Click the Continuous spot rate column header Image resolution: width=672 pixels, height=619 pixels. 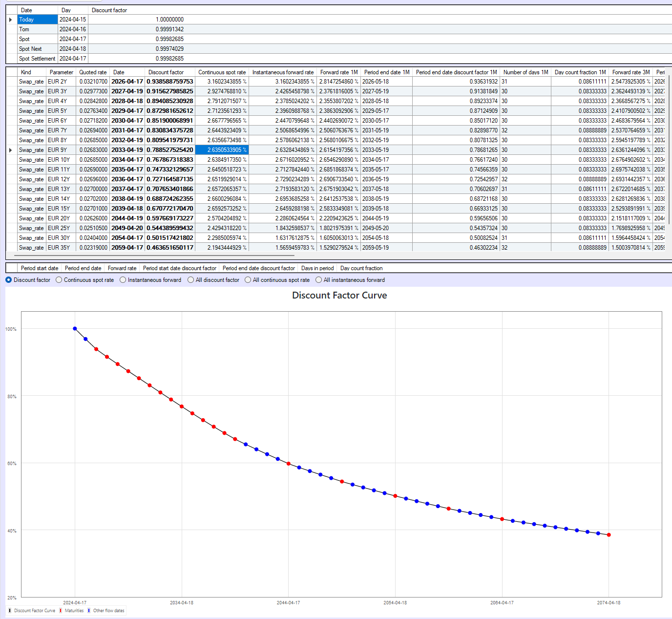coord(222,72)
